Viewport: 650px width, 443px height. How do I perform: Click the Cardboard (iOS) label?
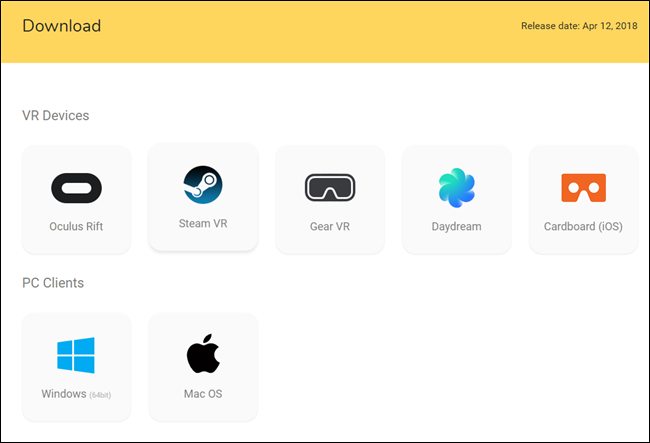tap(583, 227)
